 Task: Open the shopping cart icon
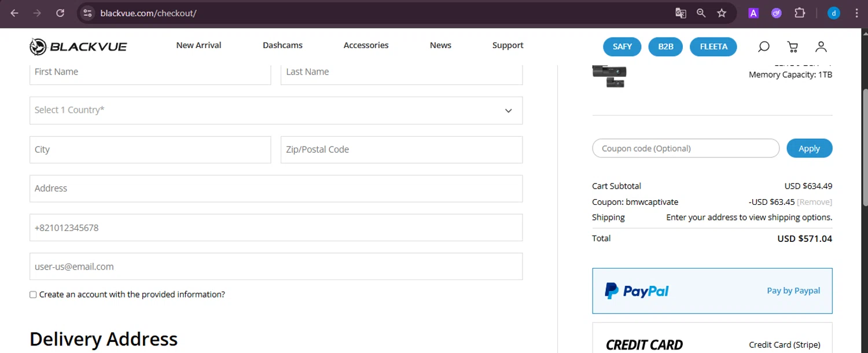pos(793,46)
